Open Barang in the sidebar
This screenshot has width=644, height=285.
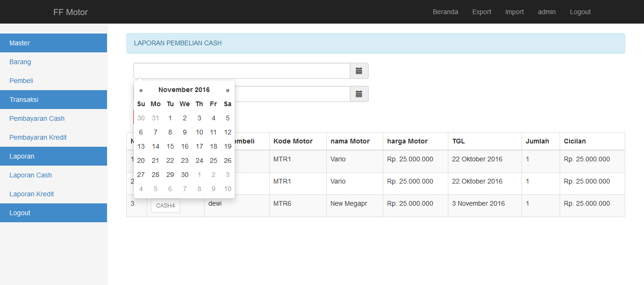[53, 62]
